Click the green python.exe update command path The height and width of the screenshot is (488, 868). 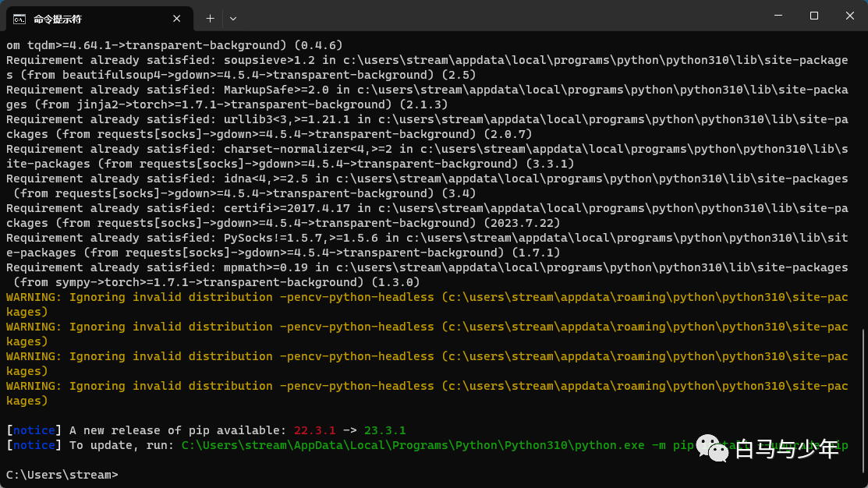[x=413, y=445]
